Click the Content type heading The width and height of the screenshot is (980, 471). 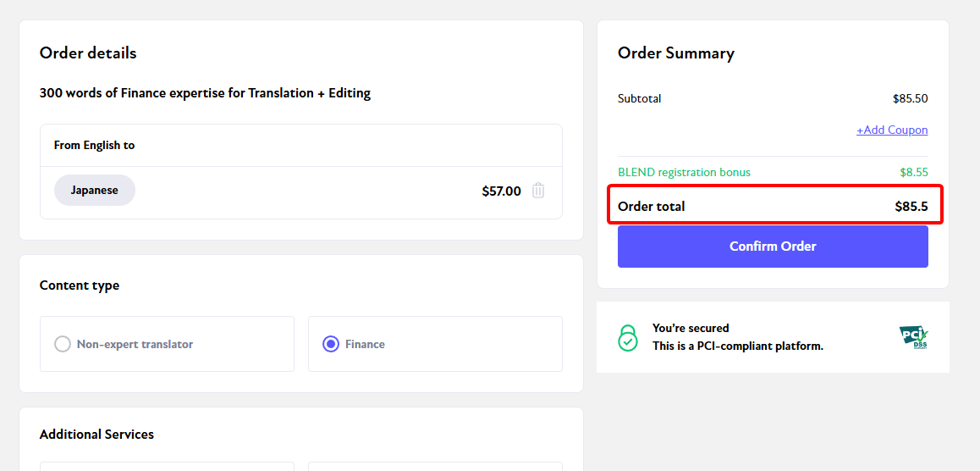pos(80,285)
